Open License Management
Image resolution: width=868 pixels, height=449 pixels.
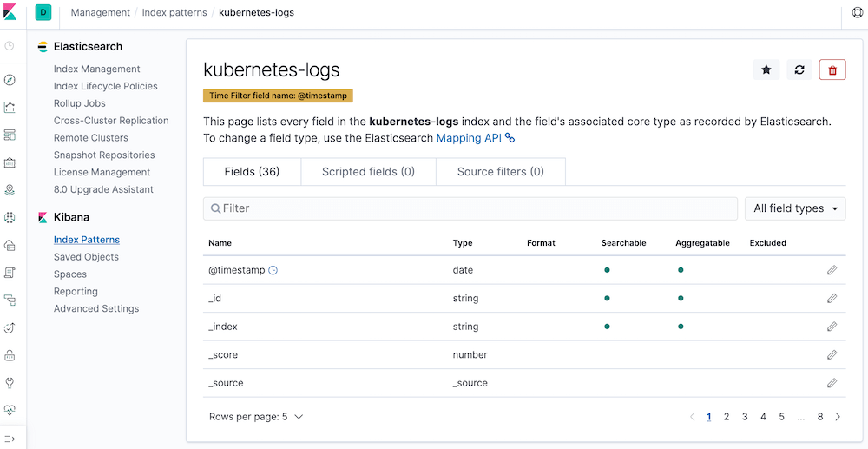point(102,172)
